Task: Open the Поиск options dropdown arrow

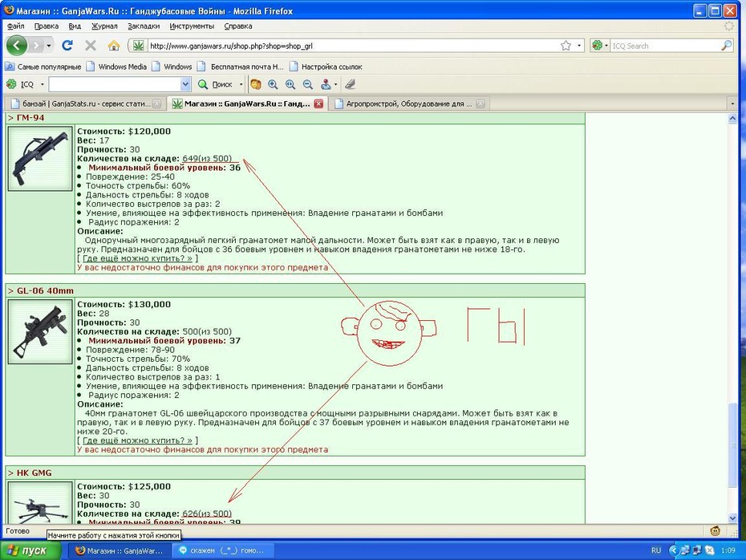Action: coord(241,84)
